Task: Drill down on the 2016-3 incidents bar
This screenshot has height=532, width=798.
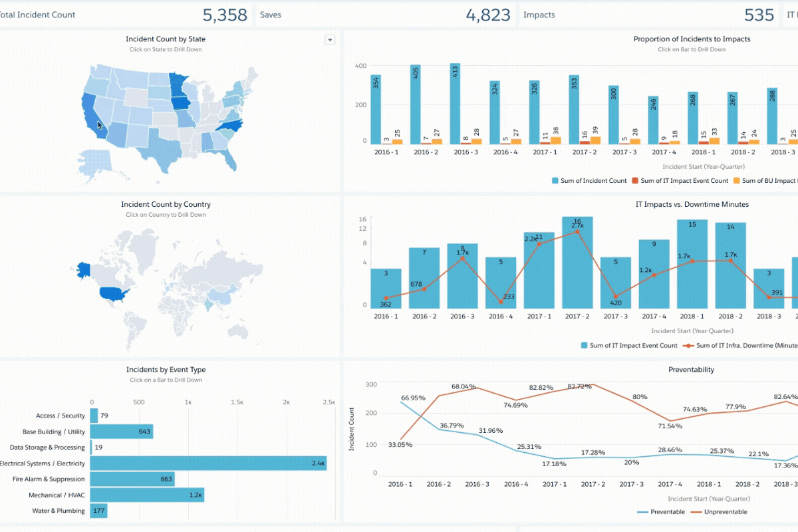Action: point(456,103)
